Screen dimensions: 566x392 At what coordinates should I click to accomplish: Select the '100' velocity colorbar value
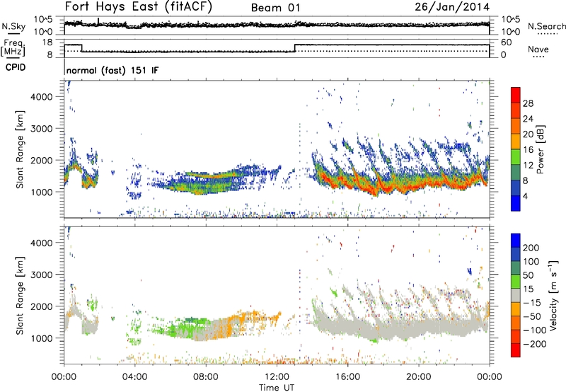[531, 261]
